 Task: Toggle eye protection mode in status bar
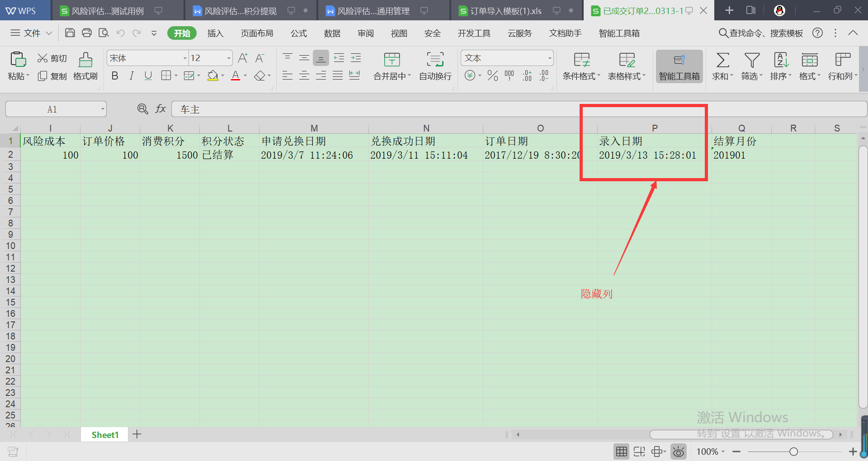coord(679,452)
